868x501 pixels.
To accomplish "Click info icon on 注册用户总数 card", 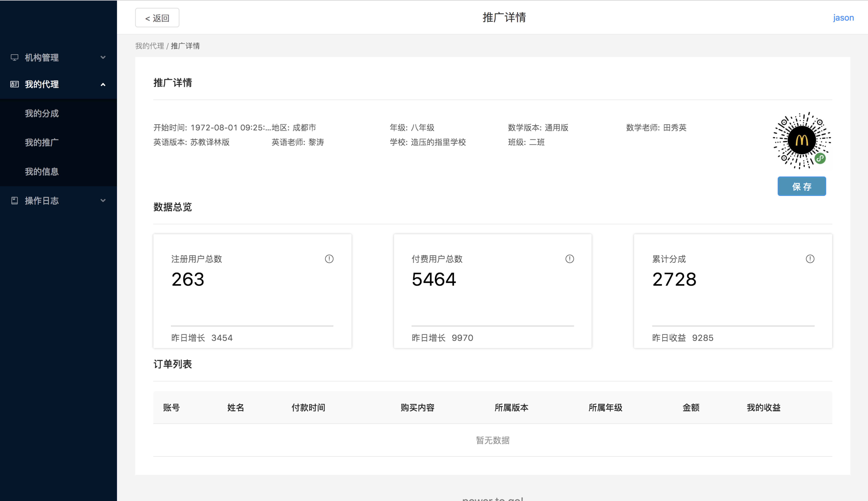I will point(329,259).
